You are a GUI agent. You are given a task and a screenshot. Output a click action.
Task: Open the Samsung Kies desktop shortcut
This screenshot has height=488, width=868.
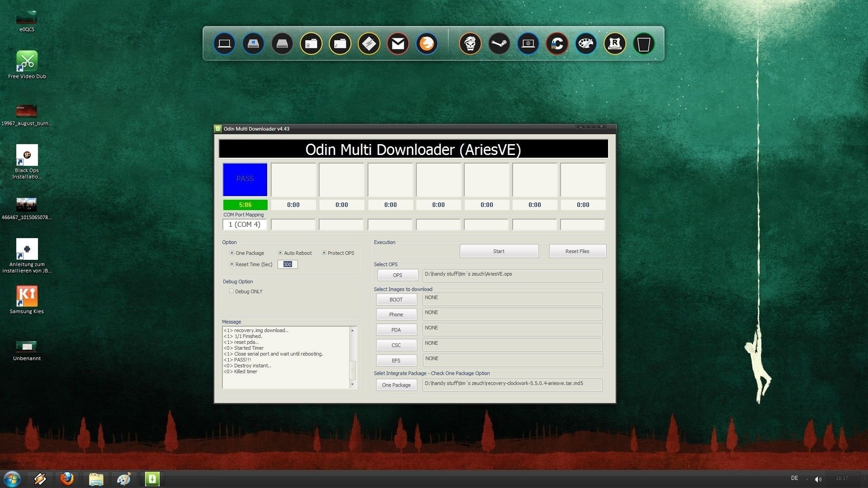click(27, 300)
